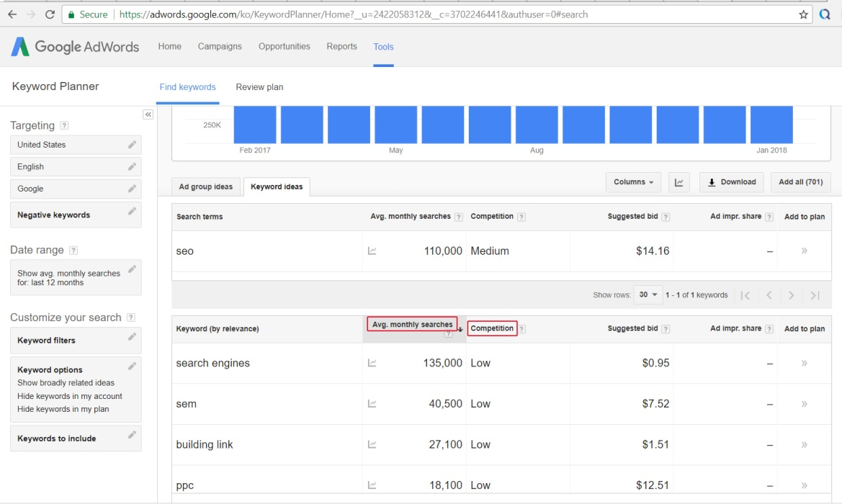
Task: Open help for Search terms Suggested bid
Action: click(666, 217)
